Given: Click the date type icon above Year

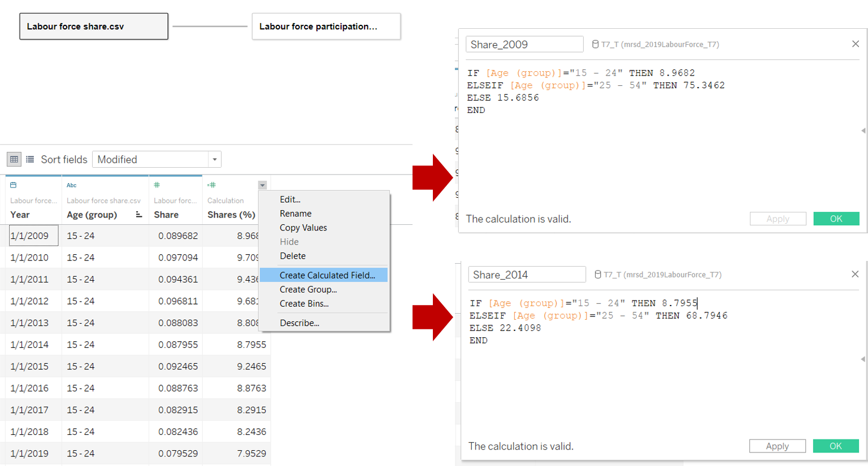Looking at the screenshot, I should pyautogui.click(x=14, y=185).
